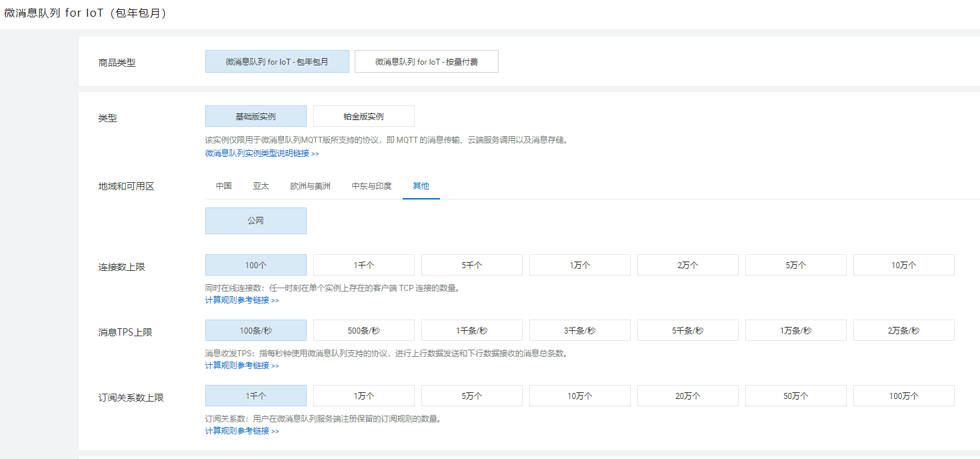
Task: Set message TPS to 100条/秒
Action: click(x=256, y=330)
